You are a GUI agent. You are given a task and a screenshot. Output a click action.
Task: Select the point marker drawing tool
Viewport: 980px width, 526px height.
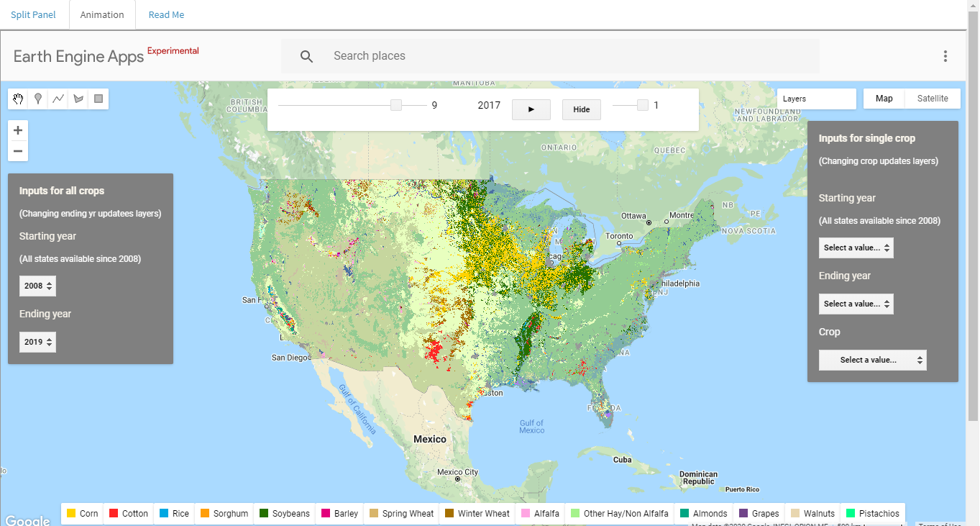(x=38, y=99)
